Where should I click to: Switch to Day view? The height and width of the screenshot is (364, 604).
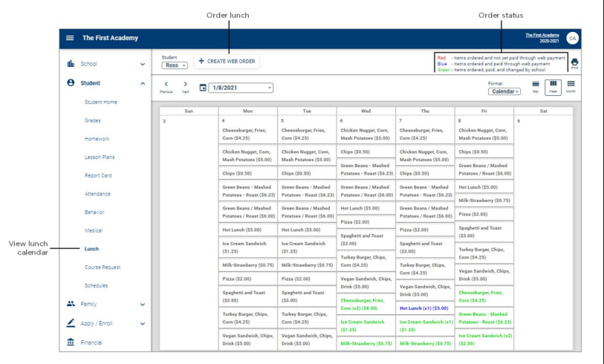point(534,87)
